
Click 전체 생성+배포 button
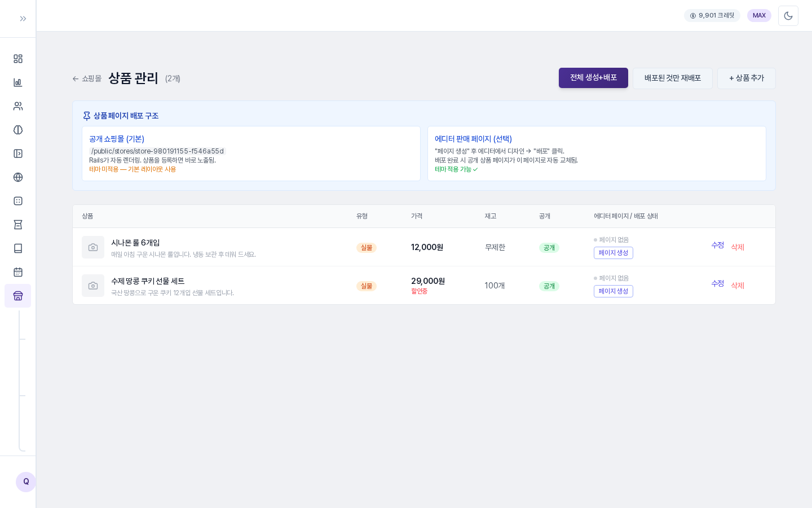click(593, 78)
